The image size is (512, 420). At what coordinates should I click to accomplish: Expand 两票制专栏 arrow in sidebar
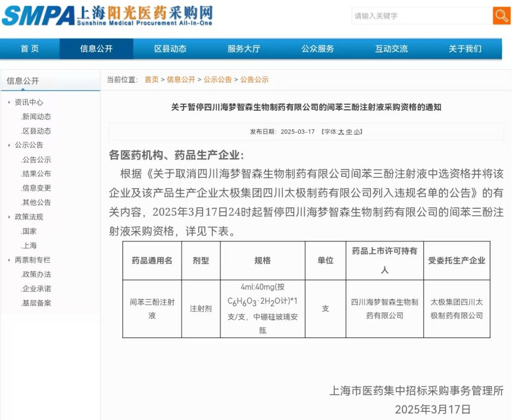(x=9, y=260)
